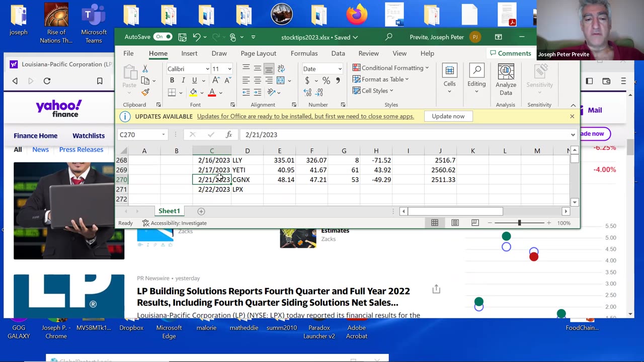Open the Name Box dropdown arrow
The width and height of the screenshot is (644, 362).
click(163, 135)
